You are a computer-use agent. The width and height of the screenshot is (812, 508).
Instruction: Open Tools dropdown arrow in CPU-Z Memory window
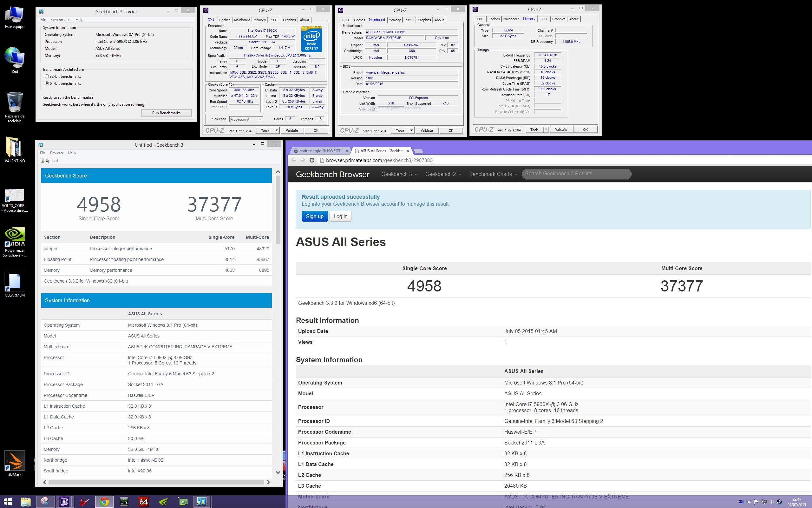[546, 130]
